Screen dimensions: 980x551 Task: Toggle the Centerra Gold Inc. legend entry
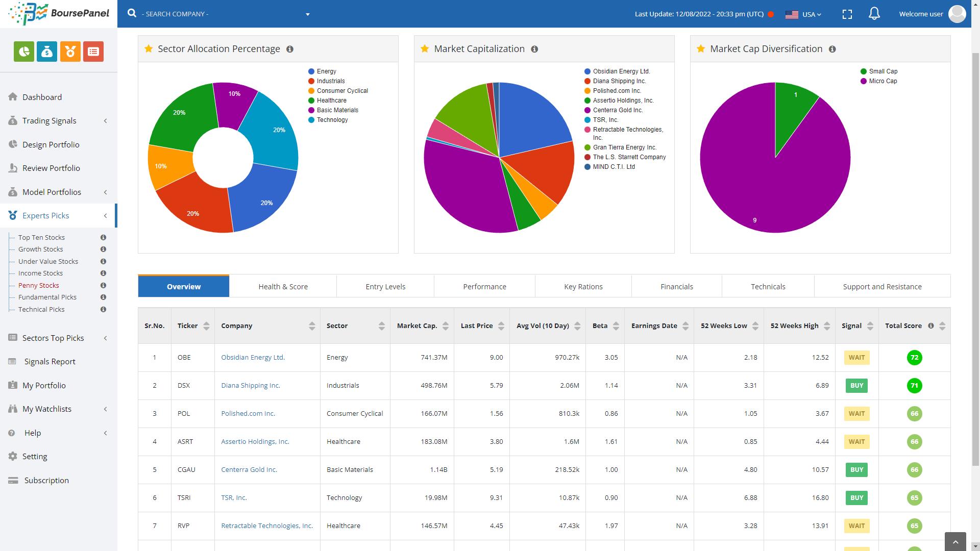(617, 110)
